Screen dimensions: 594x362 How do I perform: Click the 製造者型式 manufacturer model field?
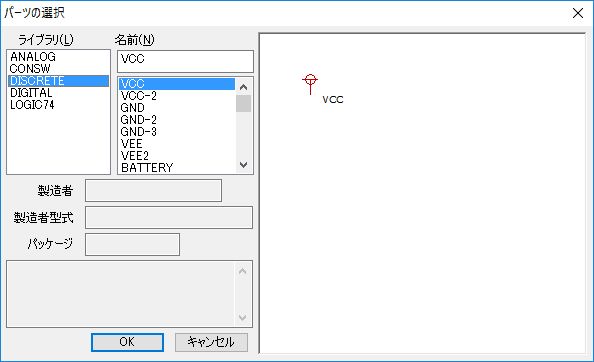(x=169, y=217)
